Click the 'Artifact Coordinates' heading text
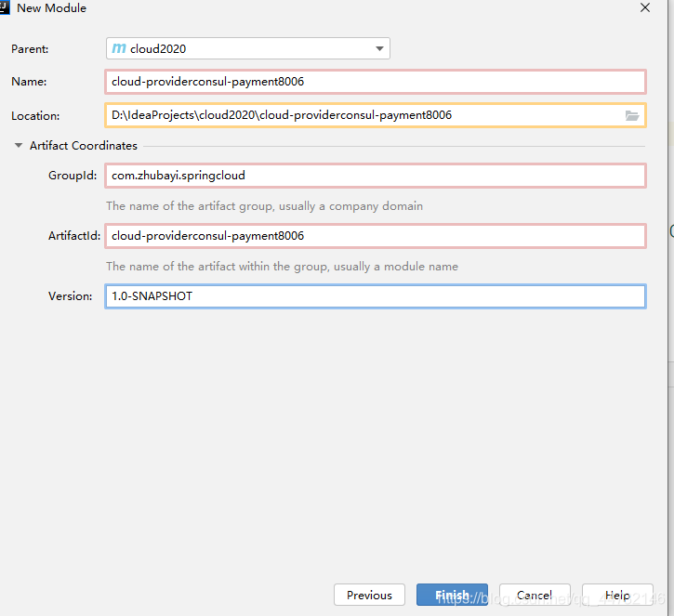This screenshot has width=674, height=616. pos(84,146)
